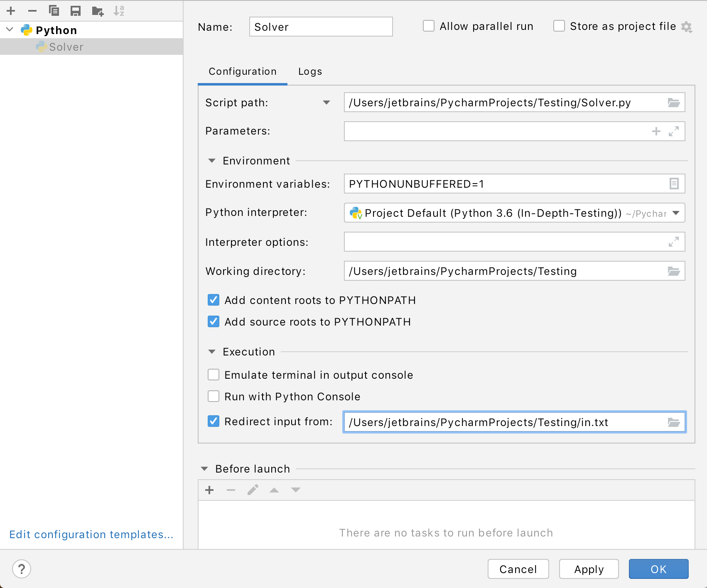Open the environment variables editor

click(x=675, y=184)
